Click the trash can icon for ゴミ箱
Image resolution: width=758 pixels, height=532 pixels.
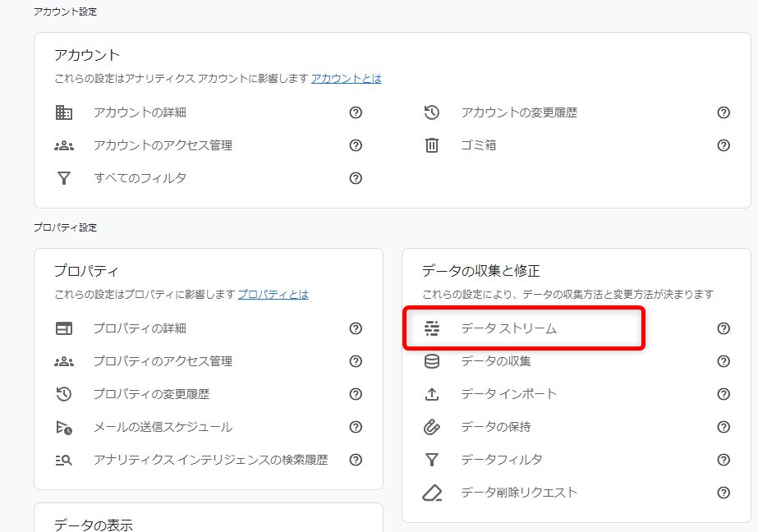[x=432, y=145]
